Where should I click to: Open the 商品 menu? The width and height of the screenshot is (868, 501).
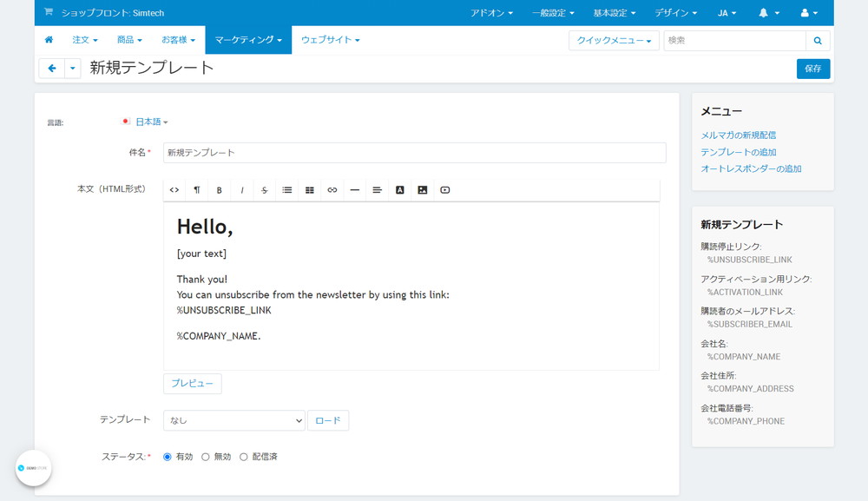tap(129, 40)
